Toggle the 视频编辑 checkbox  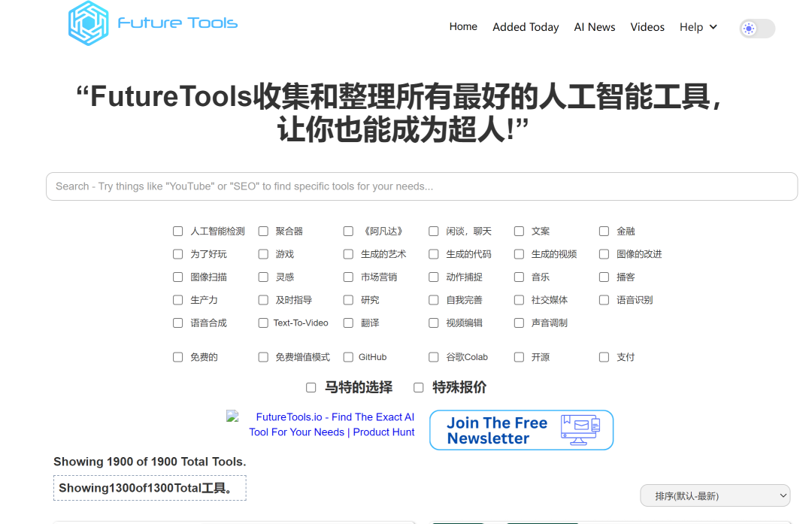pyautogui.click(x=434, y=323)
